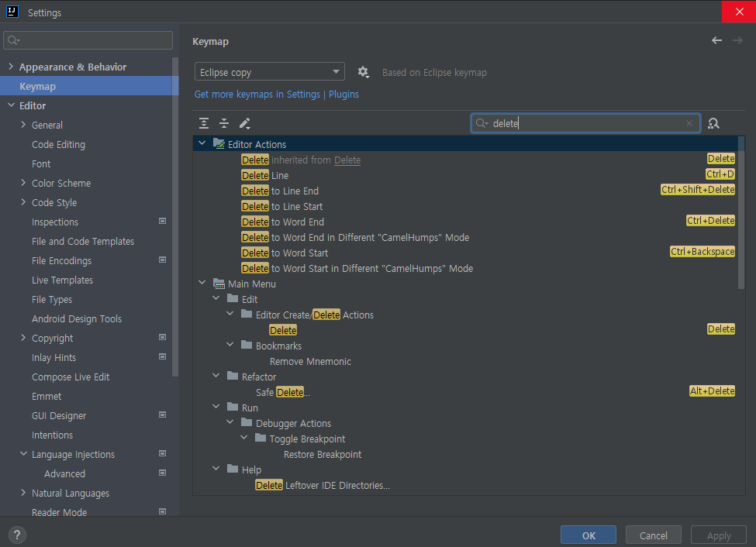This screenshot has width=756, height=547.
Task: Click project-level icon beside Copyright
Action: (163, 337)
